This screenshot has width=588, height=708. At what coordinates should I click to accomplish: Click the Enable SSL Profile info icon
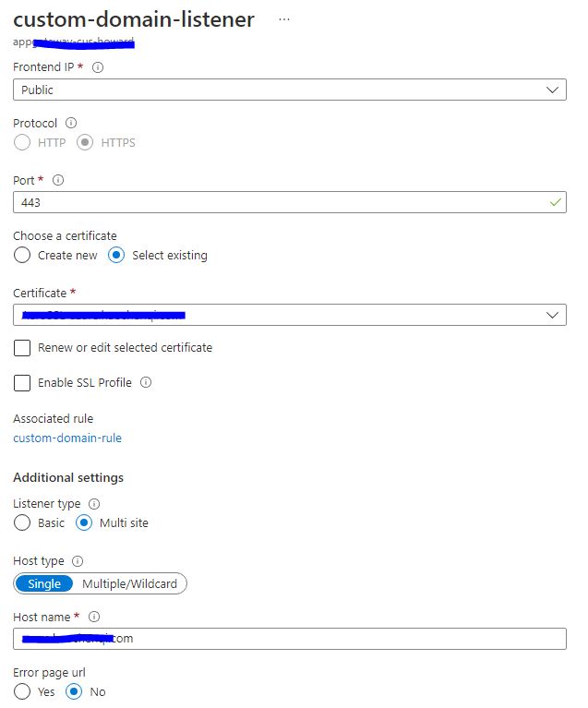click(x=146, y=382)
